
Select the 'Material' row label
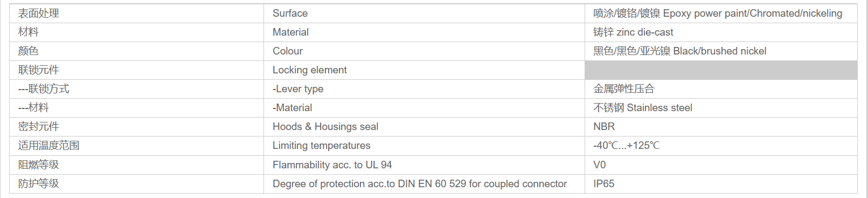click(x=424, y=32)
